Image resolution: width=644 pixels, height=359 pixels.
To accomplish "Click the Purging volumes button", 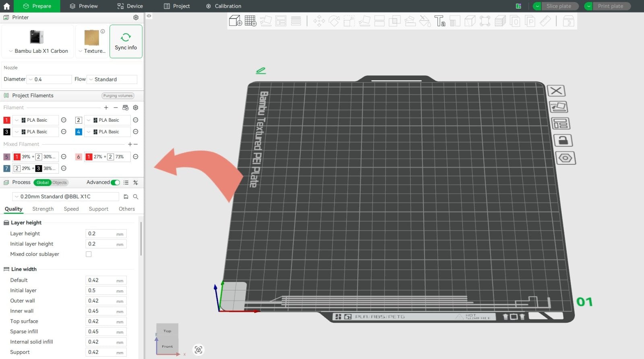I will (118, 96).
